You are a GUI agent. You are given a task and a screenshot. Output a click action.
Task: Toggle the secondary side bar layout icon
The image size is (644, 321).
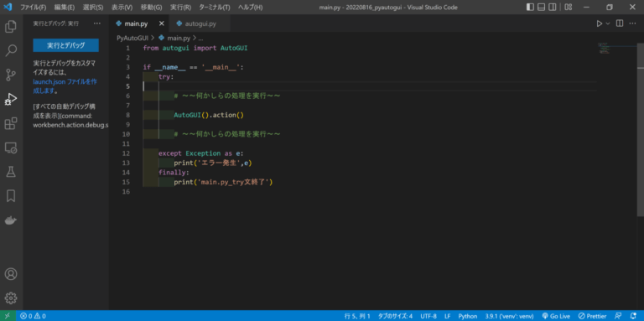pyautogui.click(x=553, y=7)
